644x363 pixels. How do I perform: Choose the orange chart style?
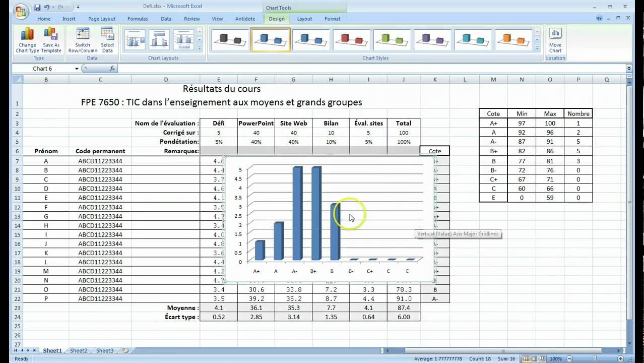pyautogui.click(x=514, y=39)
